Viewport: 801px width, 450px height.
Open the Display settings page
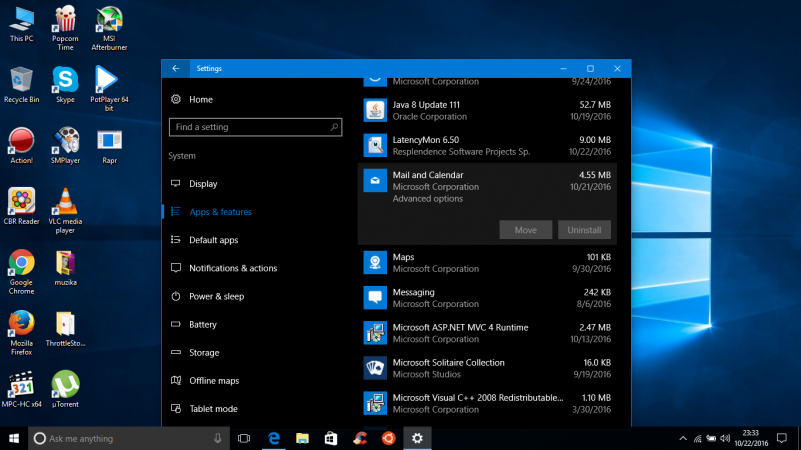(203, 184)
